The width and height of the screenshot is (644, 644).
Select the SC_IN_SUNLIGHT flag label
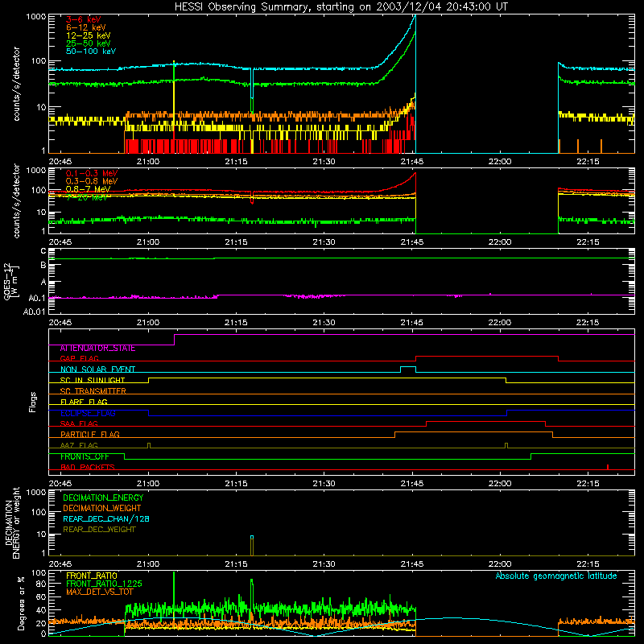point(93,380)
